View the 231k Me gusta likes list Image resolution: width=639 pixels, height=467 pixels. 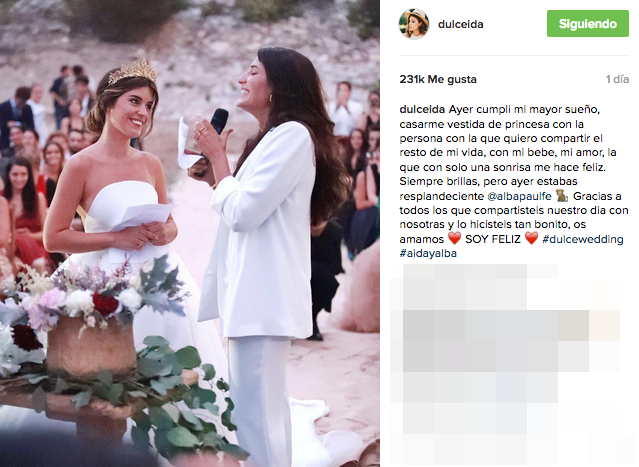coord(438,79)
